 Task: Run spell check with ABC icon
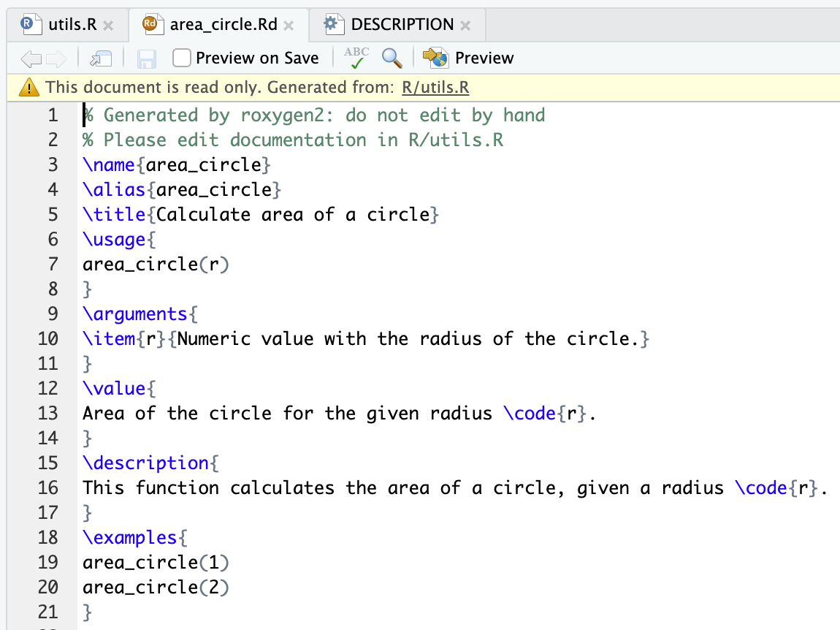pyautogui.click(x=356, y=58)
